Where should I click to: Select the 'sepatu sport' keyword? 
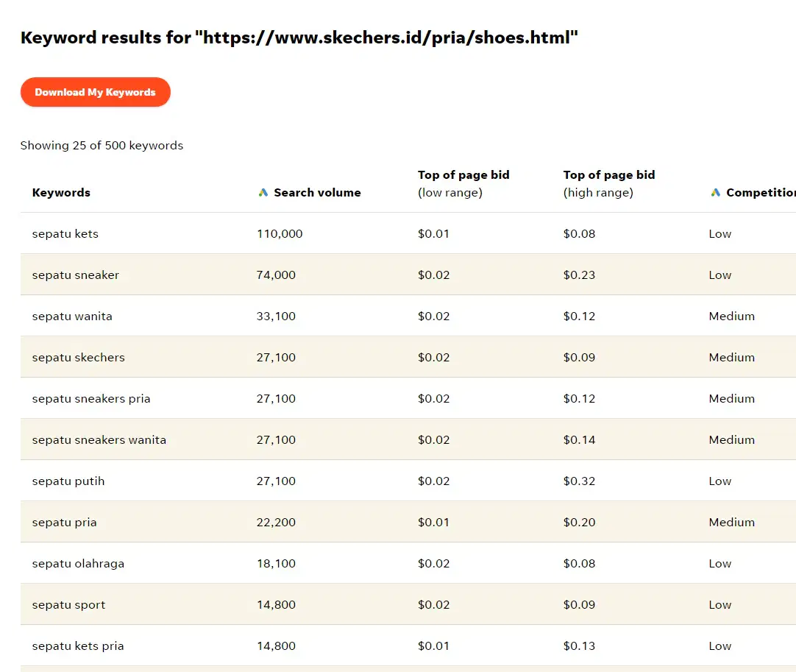pyautogui.click(x=68, y=604)
